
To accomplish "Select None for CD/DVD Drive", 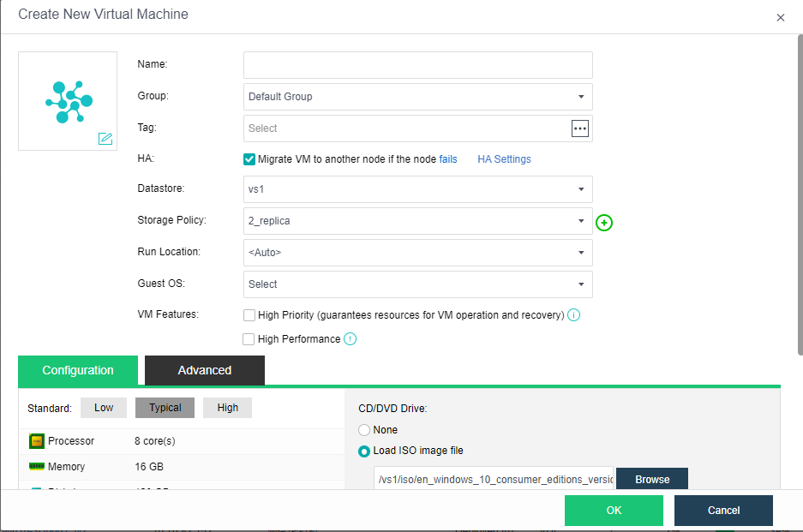I will click(x=364, y=430).
